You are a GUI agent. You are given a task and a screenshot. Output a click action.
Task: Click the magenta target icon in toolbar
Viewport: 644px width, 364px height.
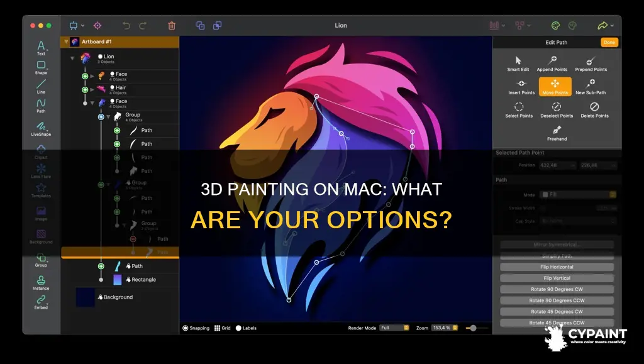click(97, 25)
